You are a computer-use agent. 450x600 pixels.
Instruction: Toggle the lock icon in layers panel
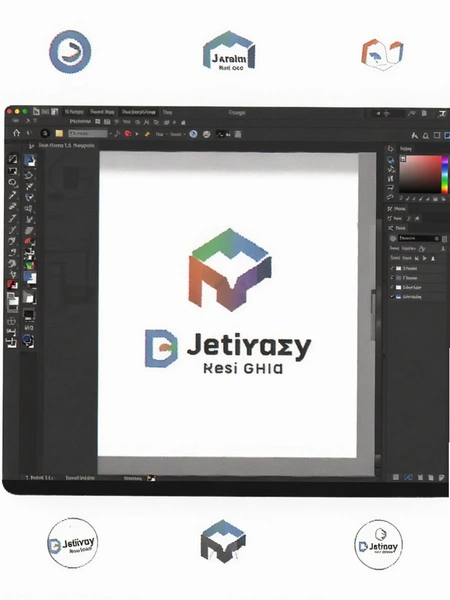click(422, 249)
